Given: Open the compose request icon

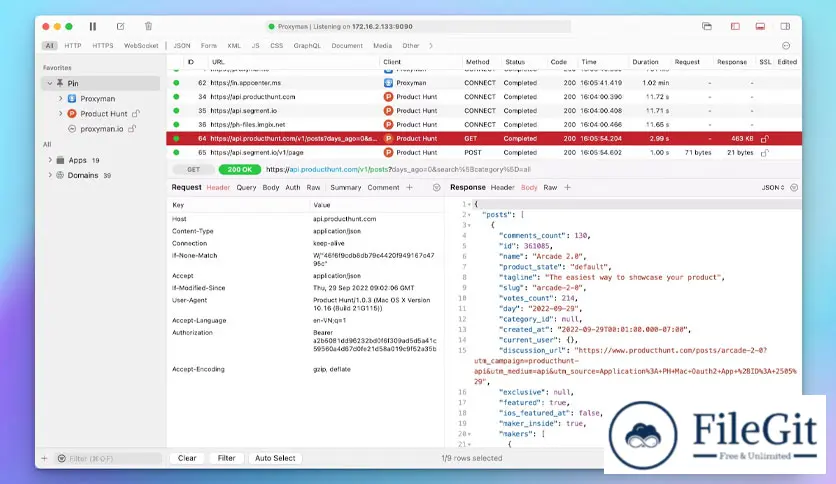Looking at the screenshot, I should tap(120, 26).
